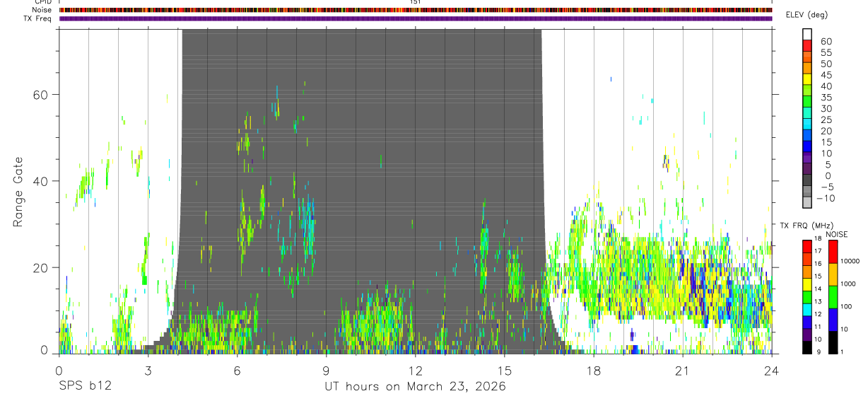Click the 25 label in the ELEV legend
The image size is (868, 401).
tap(826, 120)
